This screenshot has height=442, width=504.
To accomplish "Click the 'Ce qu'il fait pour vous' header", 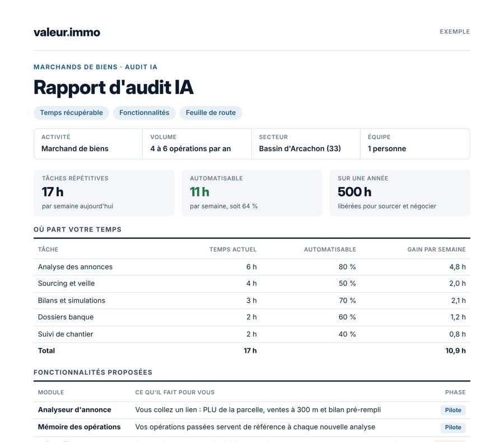I will coord(175,392).
